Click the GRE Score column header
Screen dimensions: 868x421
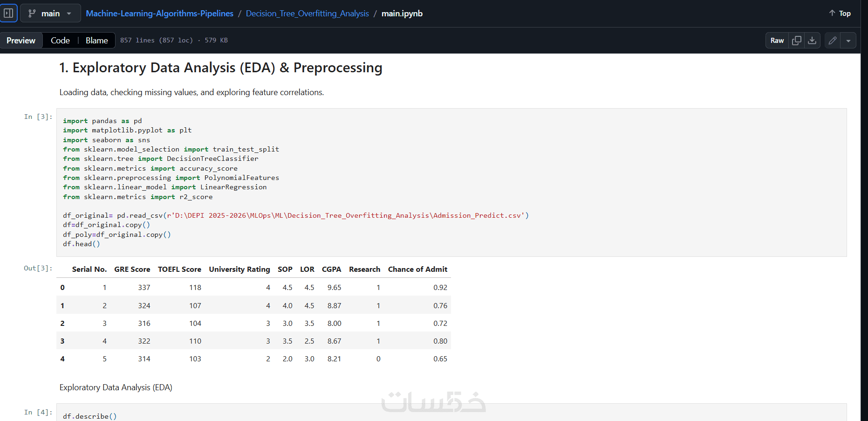pos(132,269)
